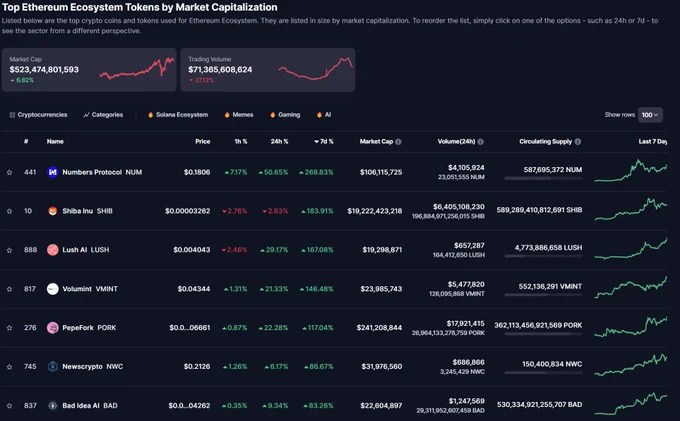Open the Numbers Protocol NUM page
This screenshot has width=680, height=421.
click(102, 172)
